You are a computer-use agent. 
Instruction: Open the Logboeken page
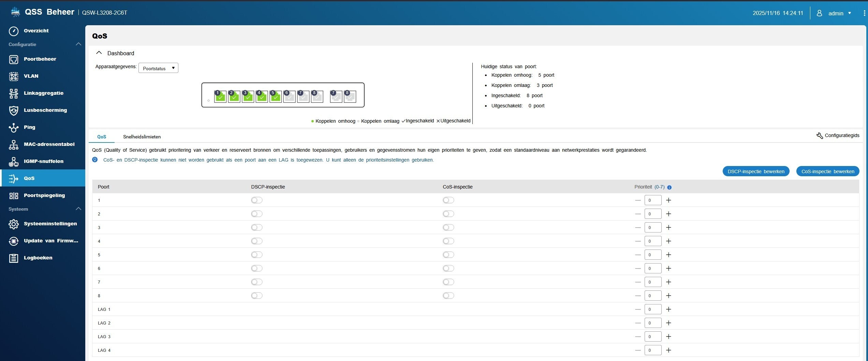point(38,258)
